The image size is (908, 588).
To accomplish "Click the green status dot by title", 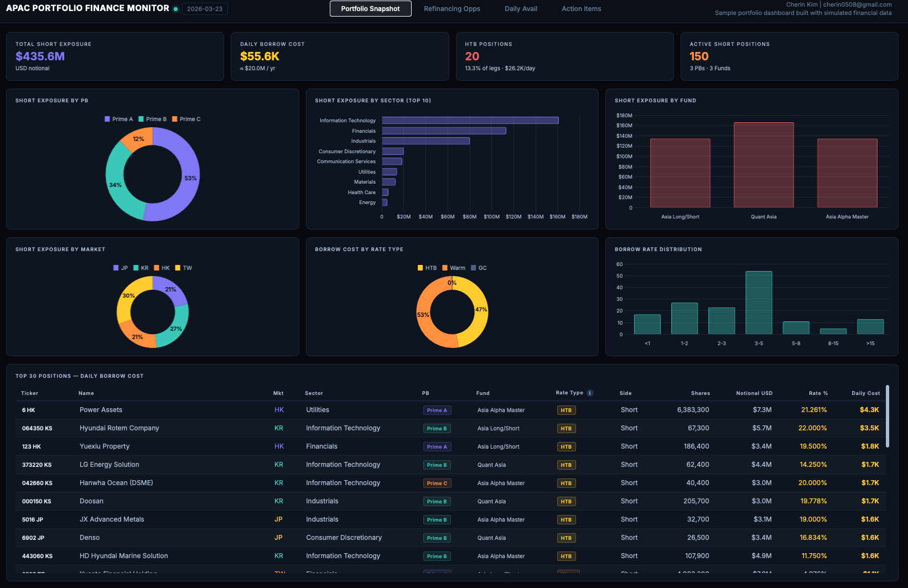I will tap(175, 9).
